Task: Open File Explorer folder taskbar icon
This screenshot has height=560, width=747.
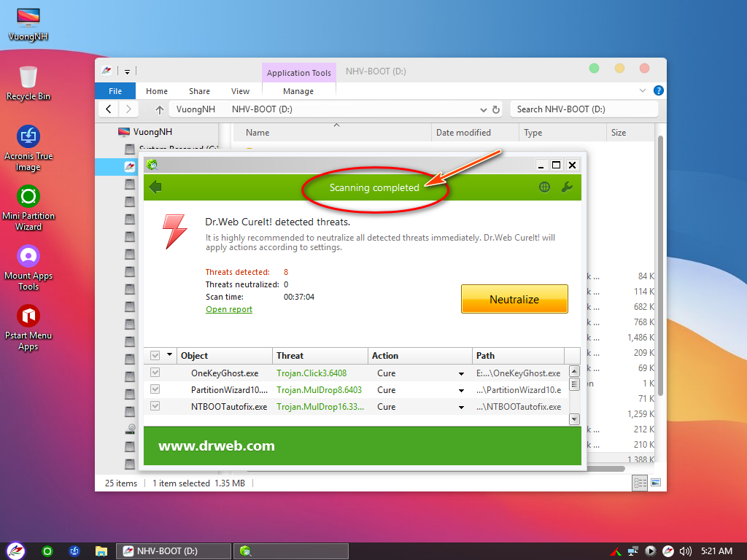Action: coord(101,551)
